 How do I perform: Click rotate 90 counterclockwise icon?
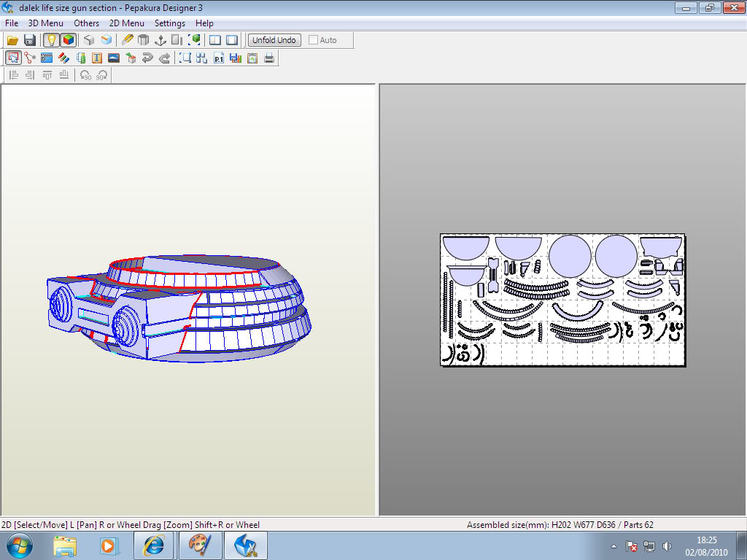click(x=85, y=75)
